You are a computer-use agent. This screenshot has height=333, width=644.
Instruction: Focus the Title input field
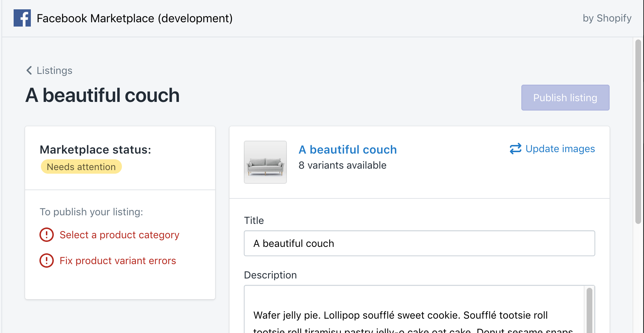tap(419, 243)
